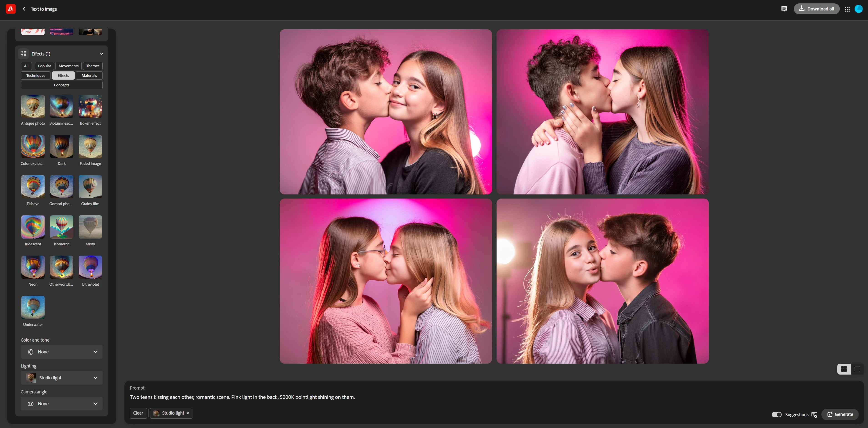The height and width of the screenshot is (428, 868).
Task: Switch to the Movements category tab
Action: pos(68,66)
